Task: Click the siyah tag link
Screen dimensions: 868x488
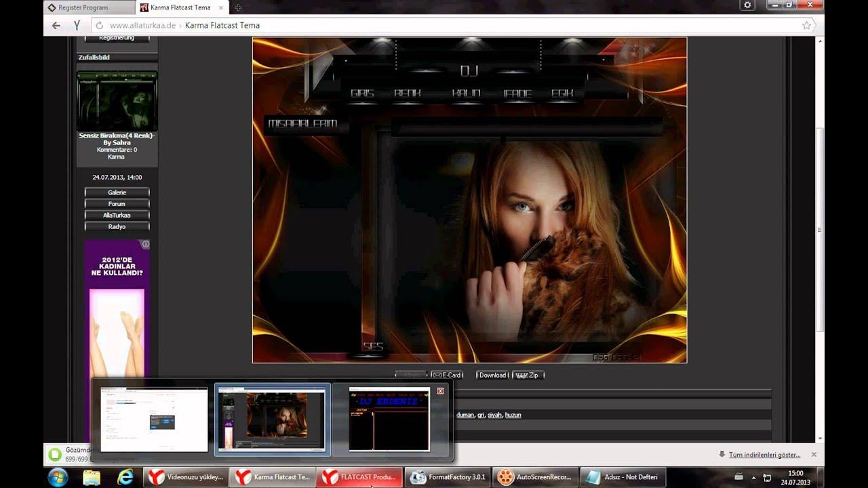Action: (495, 415)
